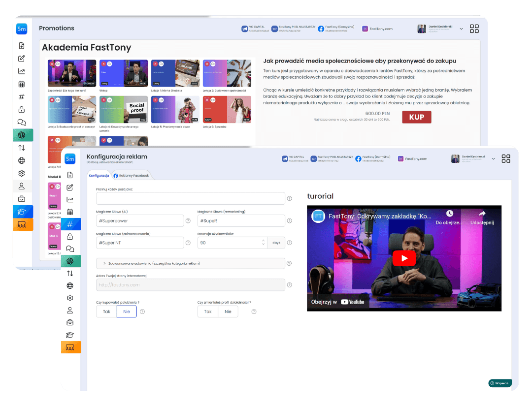Open the lock icon in Konfiguracja reklam sidebar
Screen dimensions: 532x403
[x=70, y=236]
